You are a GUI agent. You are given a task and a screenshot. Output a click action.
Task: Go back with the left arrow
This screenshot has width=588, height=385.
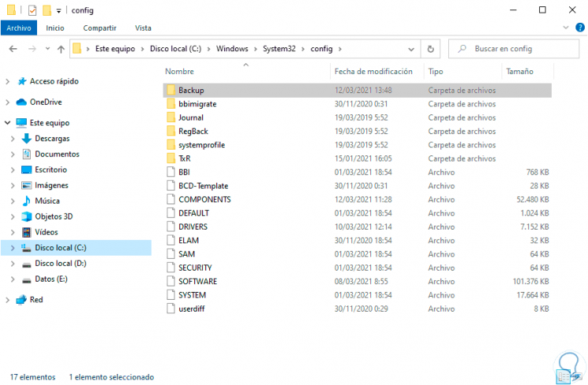point(13,49)
